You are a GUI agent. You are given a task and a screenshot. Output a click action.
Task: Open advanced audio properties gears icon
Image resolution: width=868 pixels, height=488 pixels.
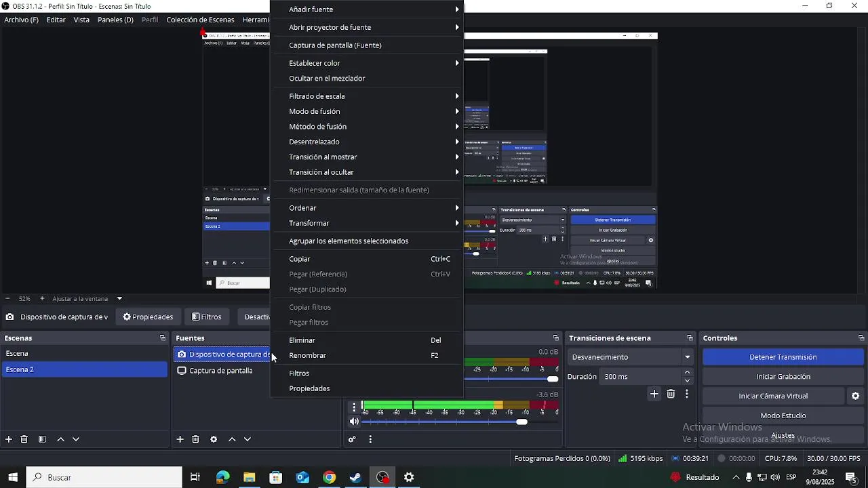352,439
